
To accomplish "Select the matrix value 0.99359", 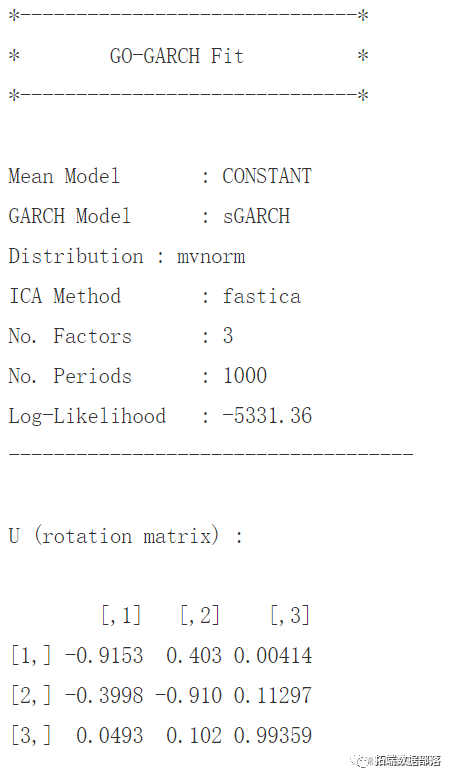I will [273, 735].
